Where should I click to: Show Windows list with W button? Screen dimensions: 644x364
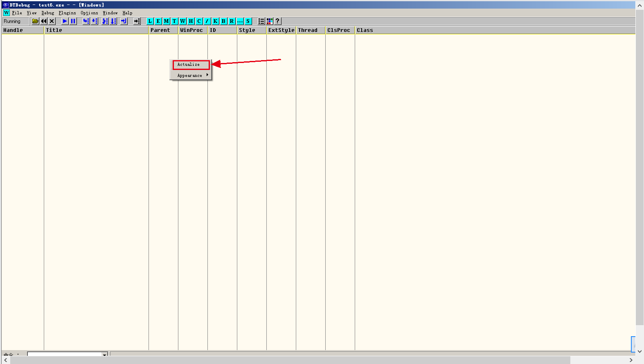coord(183,21)
